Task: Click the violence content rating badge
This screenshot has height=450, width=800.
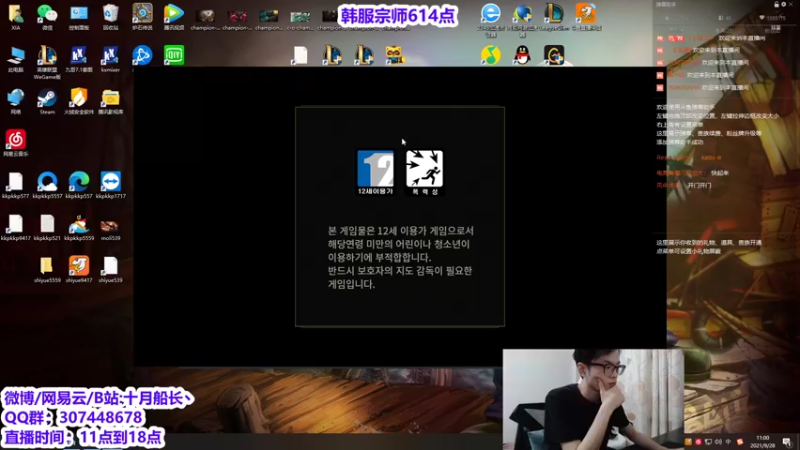Action: [424, 172]
